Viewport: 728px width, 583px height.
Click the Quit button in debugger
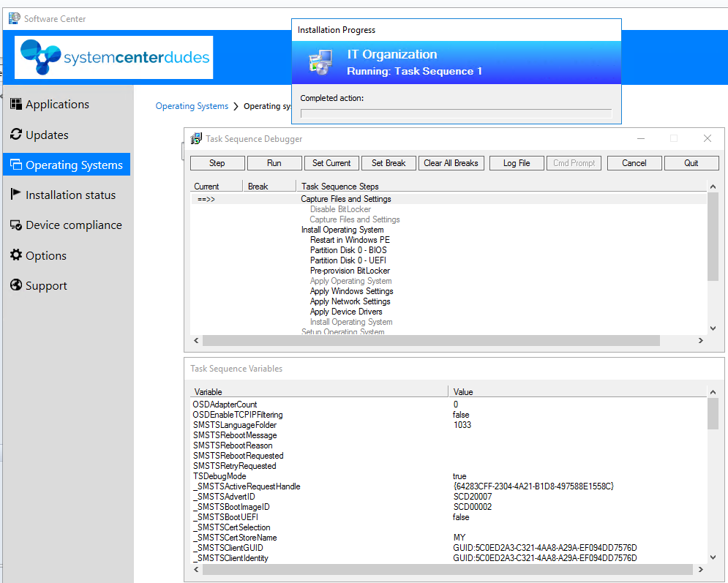pos(691,163)
